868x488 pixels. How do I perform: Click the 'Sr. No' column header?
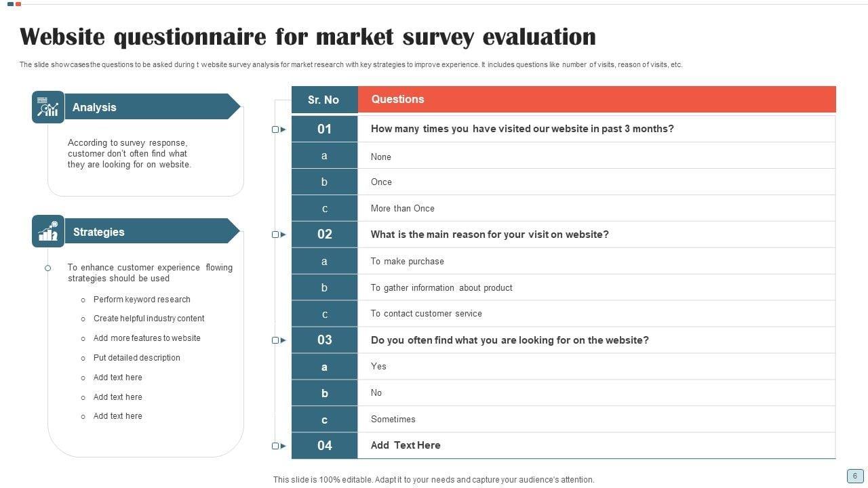[323, 100]
